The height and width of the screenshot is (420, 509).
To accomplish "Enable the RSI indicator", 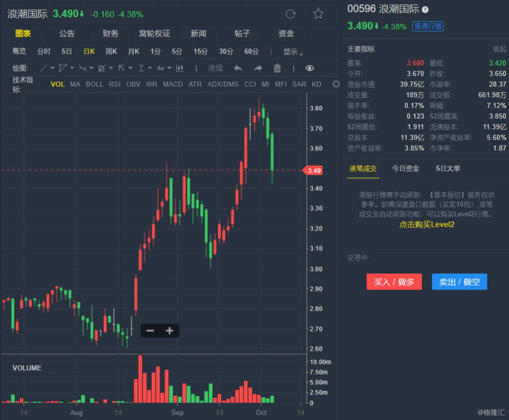I will coord(115,85).
